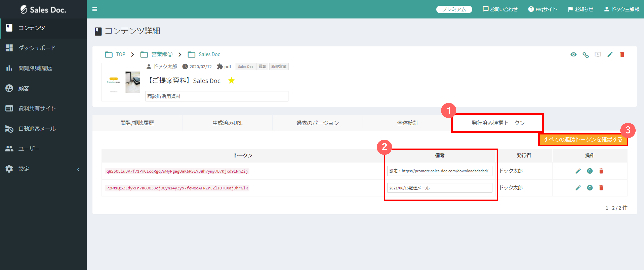Viewport: 644px width, 270px height.
Task: Edit the first token row with pencil
Action: pos(578,171)
